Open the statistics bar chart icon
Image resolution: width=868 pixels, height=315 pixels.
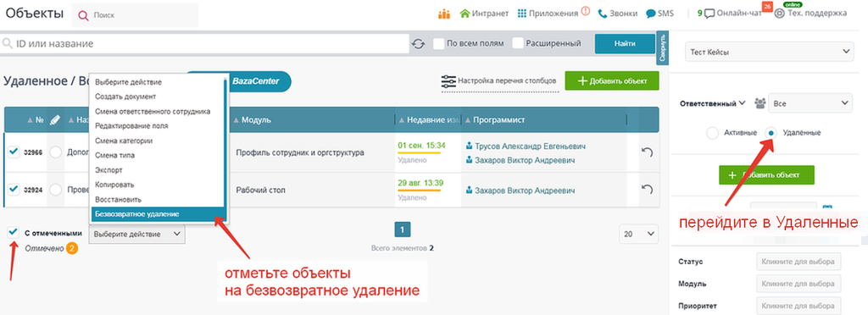(444, 14)
